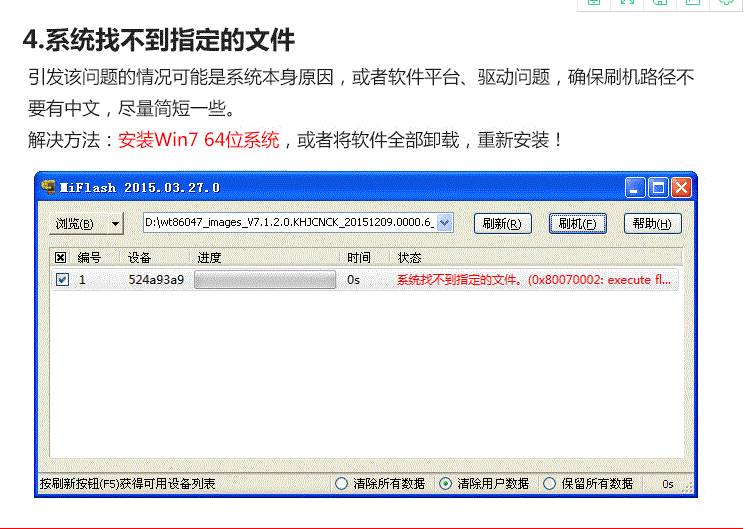Open help with the 帮助(H) button
The width and height of the screenshot is (748, 529).
pyautogui.click(x=653, y=223)
